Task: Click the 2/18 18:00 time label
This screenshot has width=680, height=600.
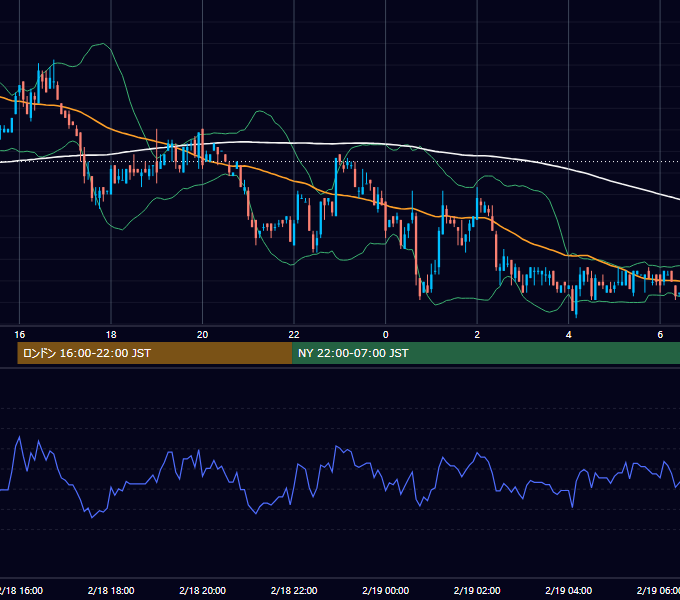Action: coord(111,590)
